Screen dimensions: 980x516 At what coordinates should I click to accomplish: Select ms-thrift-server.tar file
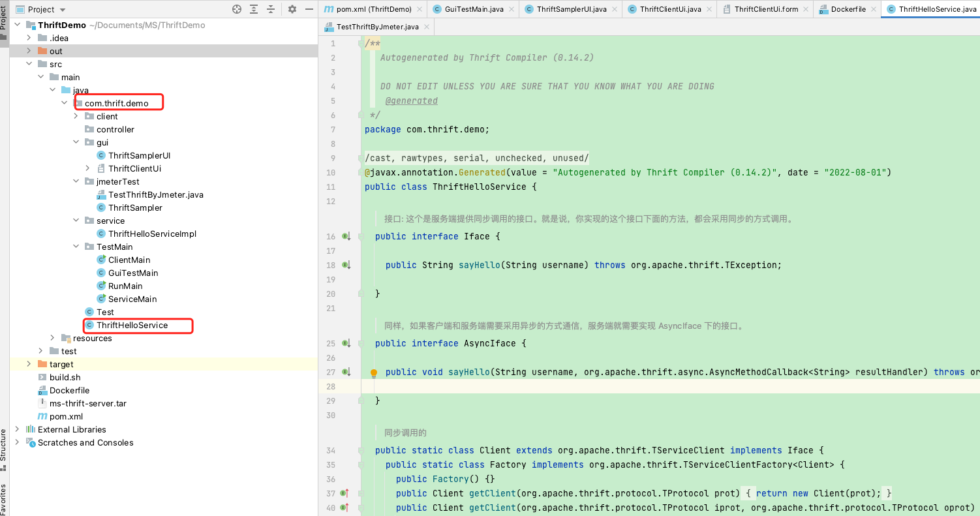point(88,403)
